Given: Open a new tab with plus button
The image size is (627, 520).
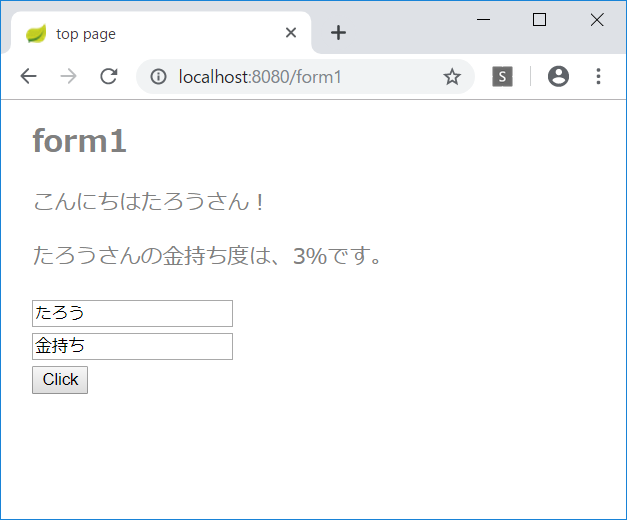Looking at the screenshot, I should (x=339, y=33).
